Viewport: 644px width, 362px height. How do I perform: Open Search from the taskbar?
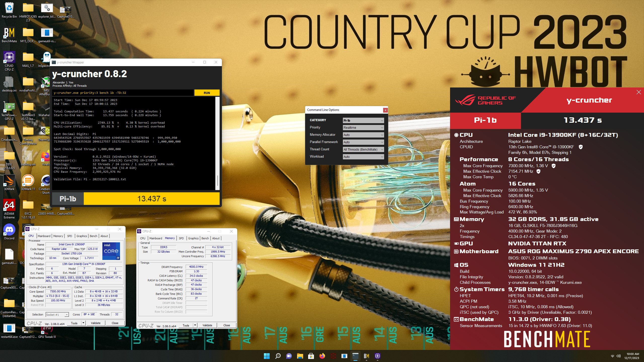tap(278, 356)
